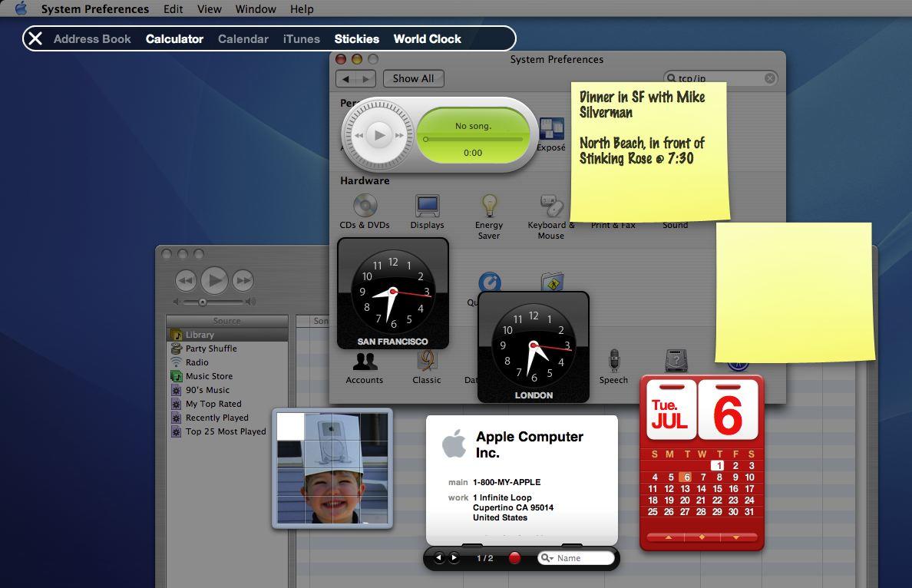Click the Name search field in Address Book widget
Screen dimensions: 912x588
(x=576, y=558)
